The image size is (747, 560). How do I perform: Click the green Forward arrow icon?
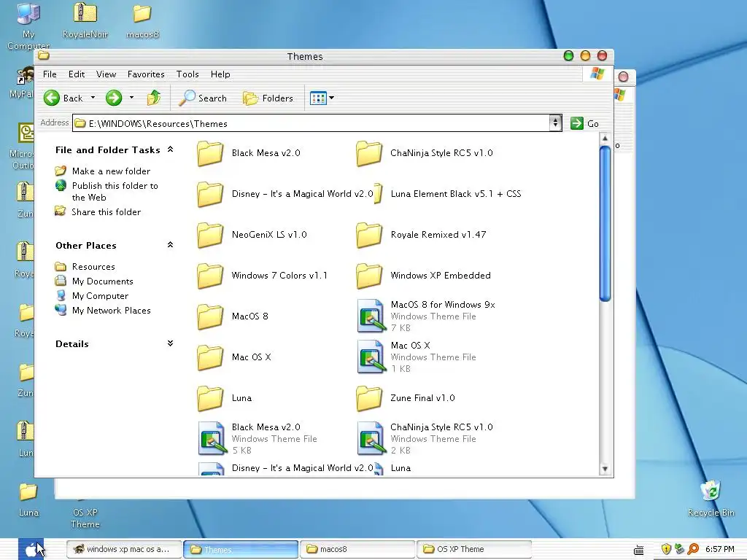(x=113, y=98)
